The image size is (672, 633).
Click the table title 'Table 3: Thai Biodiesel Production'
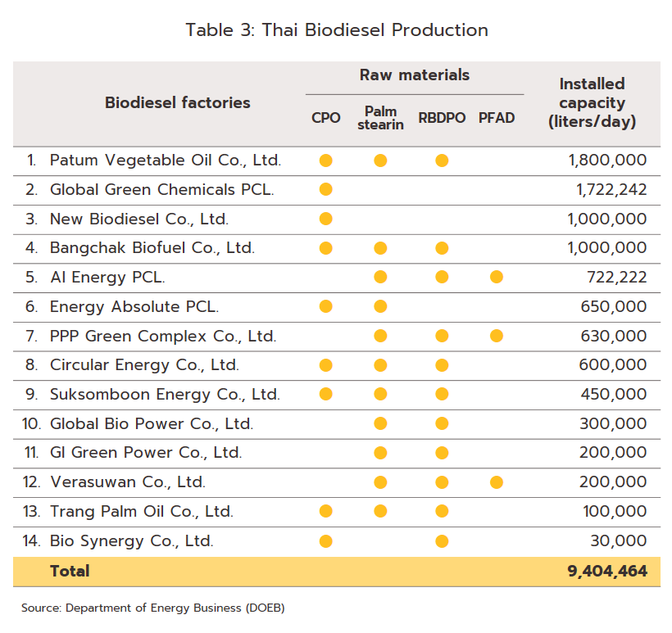[337, 30]
